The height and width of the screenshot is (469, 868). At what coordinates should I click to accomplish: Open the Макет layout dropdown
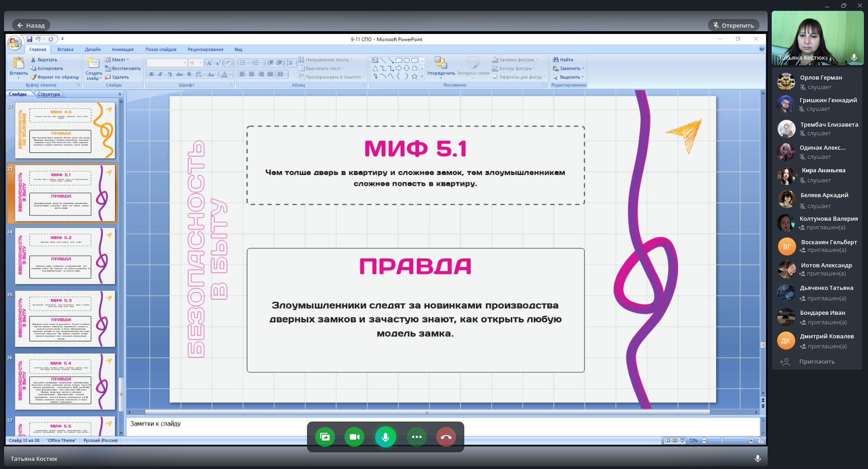[117, 60]
